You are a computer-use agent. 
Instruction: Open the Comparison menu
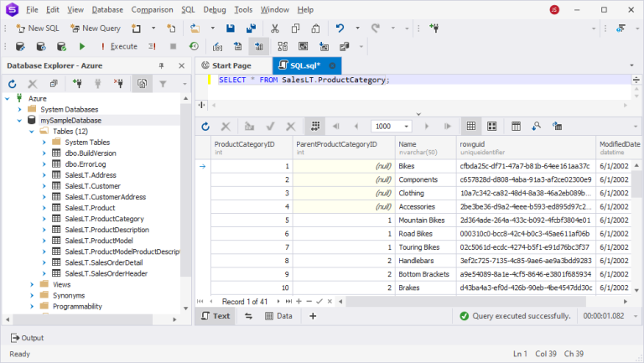coord(152,10)
